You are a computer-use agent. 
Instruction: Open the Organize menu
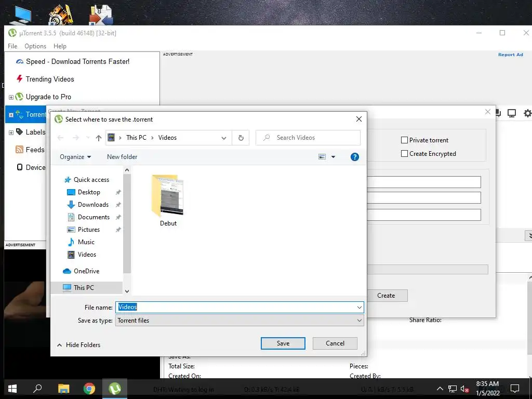tap(75, 157)
